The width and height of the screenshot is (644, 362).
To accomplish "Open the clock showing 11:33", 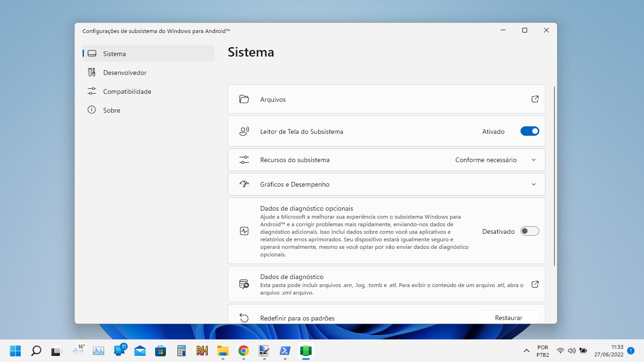I will 609,351.
